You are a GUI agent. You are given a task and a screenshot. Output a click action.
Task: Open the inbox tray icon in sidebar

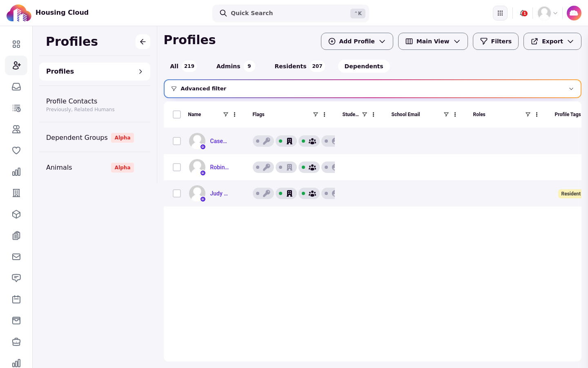click(x=16, y=87)
